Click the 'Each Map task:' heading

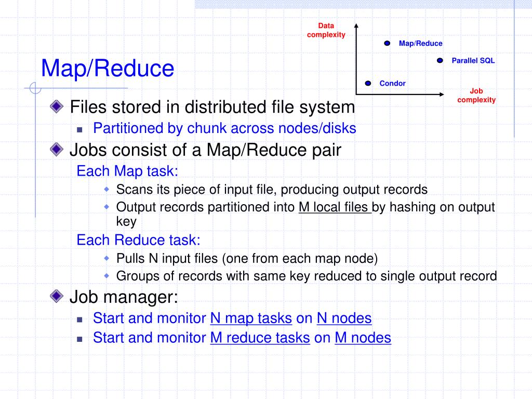pos(127,171)
